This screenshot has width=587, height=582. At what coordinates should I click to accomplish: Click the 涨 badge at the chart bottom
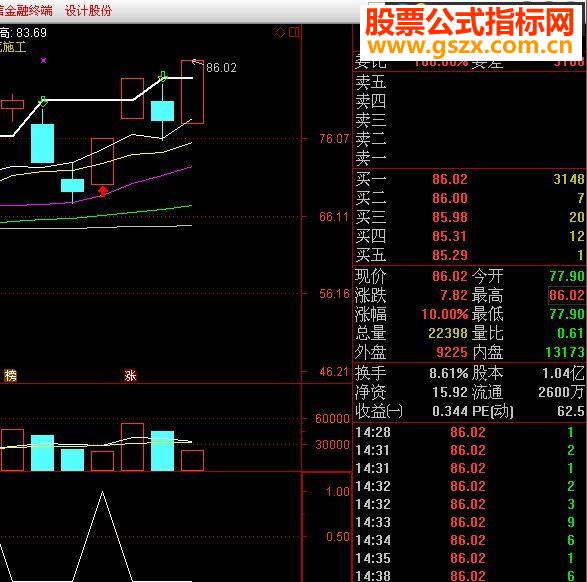click(130, 375)
